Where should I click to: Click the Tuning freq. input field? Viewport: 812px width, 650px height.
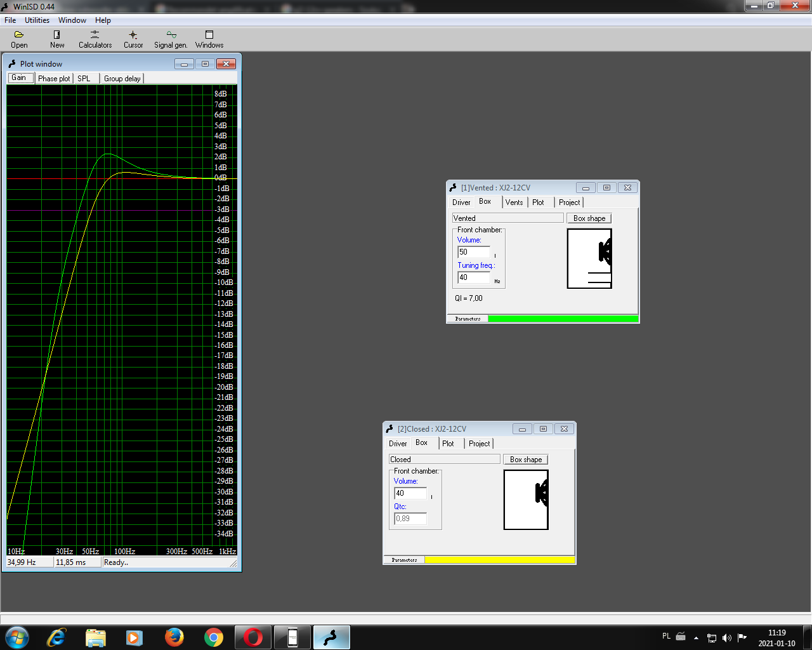[x=474, y=277]
